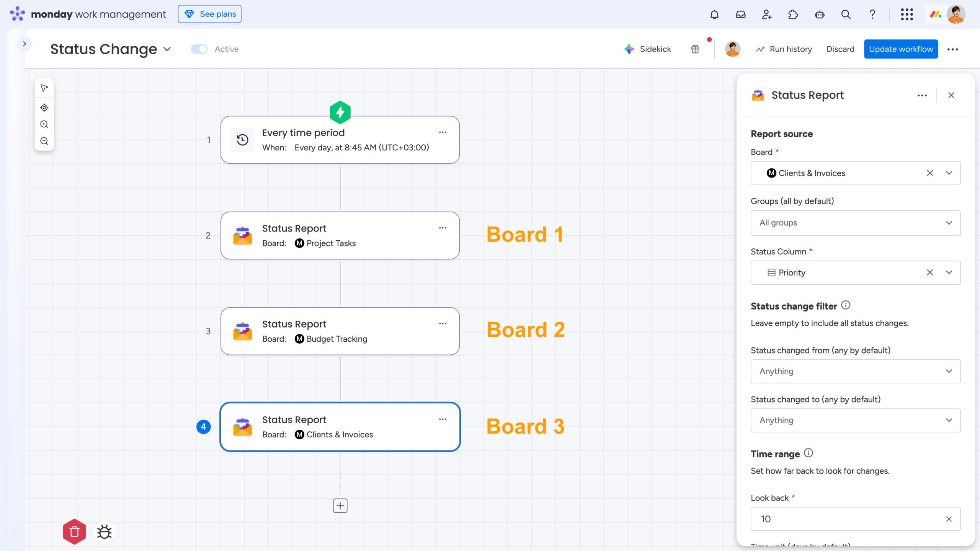Click the bug debug hexagon icon

104,531
